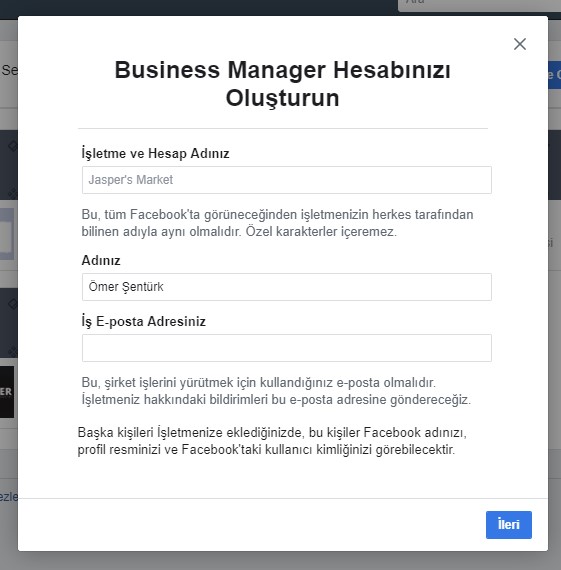Viewport: 561px width, 570px height.
Task: Click the İş E-posta Adresiniz label
Action: pyautogui.click(x=144, y=321)
